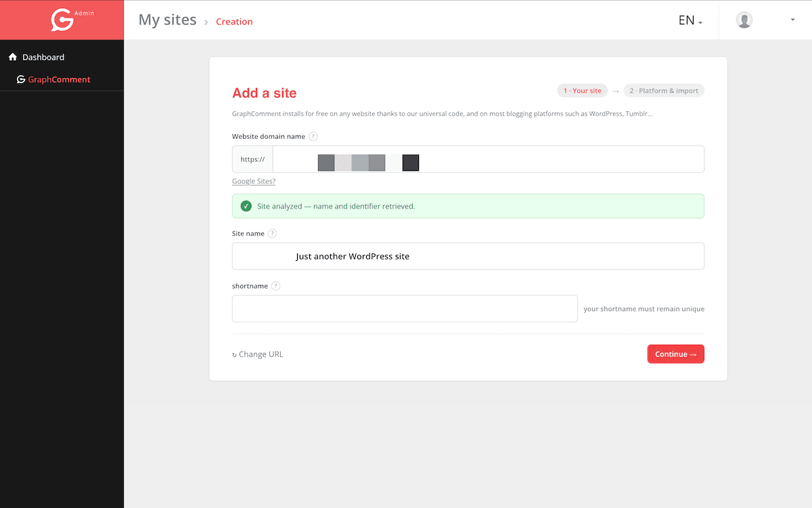This screenshot has height=508, width=812.
Task: Expand the user account menu arrow
Action: click(x=792, y=20)
